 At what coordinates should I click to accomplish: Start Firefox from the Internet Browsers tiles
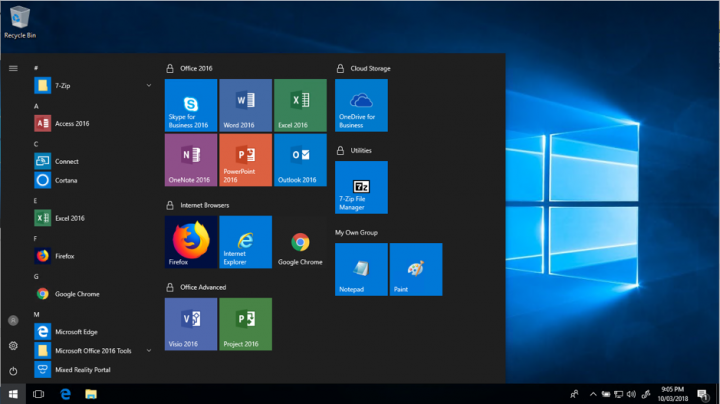(x=190, y=241)
